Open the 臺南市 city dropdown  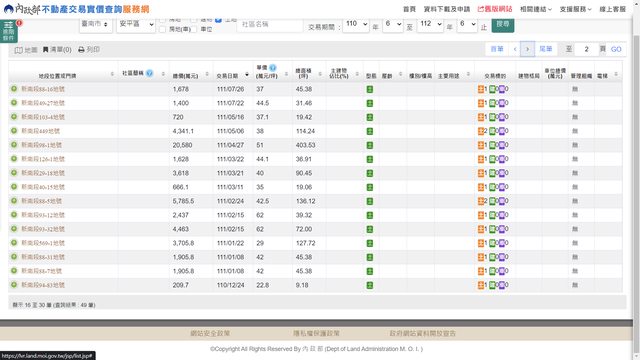click(96, 24)
